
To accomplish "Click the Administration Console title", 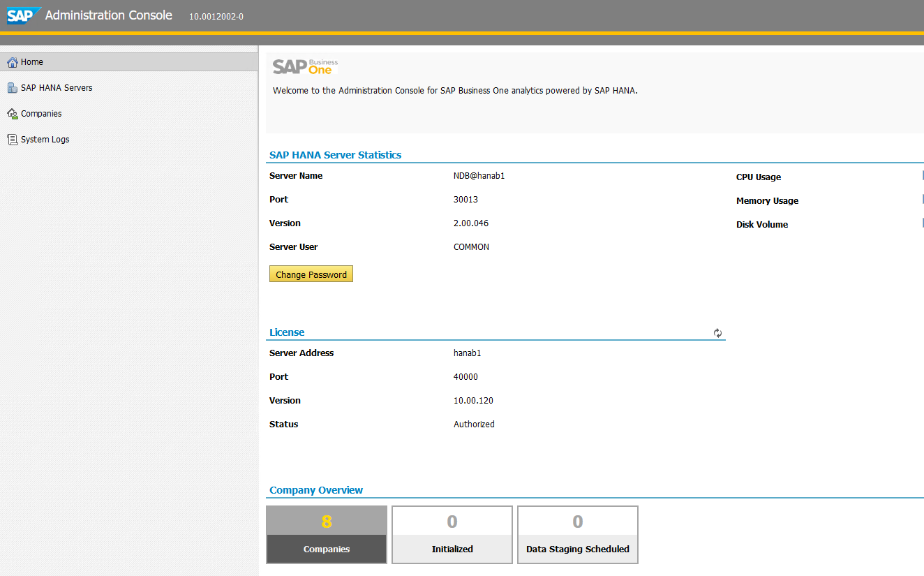I will (109, 15).
